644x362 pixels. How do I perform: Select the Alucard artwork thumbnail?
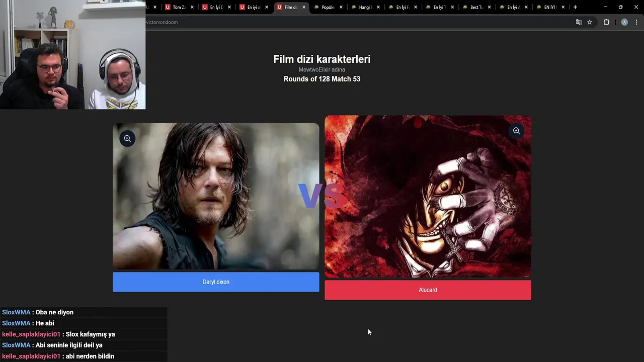(x=428, y=196)
